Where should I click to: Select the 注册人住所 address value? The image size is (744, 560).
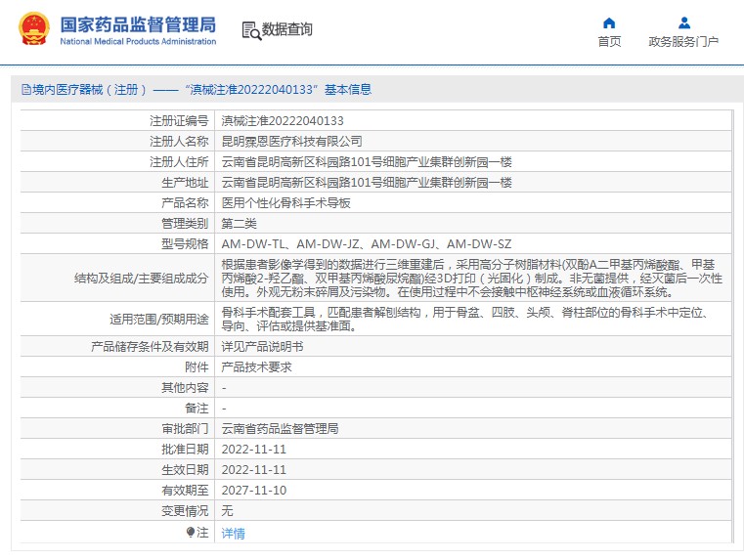(367, 162)
